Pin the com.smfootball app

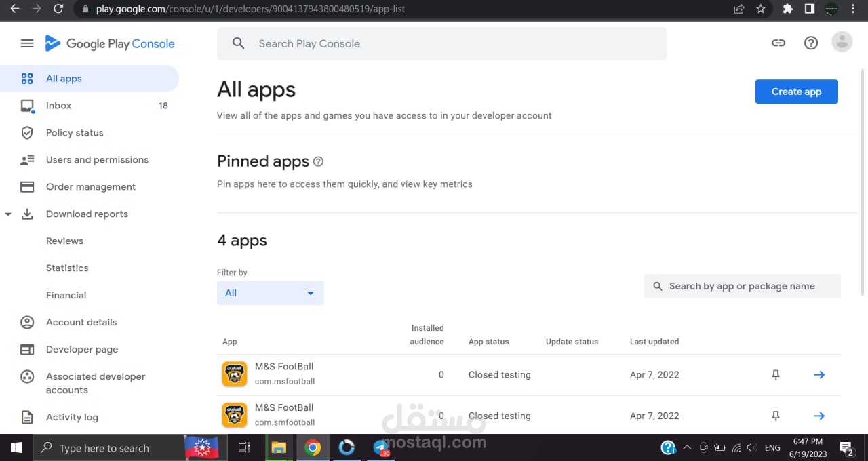point(776,416)
